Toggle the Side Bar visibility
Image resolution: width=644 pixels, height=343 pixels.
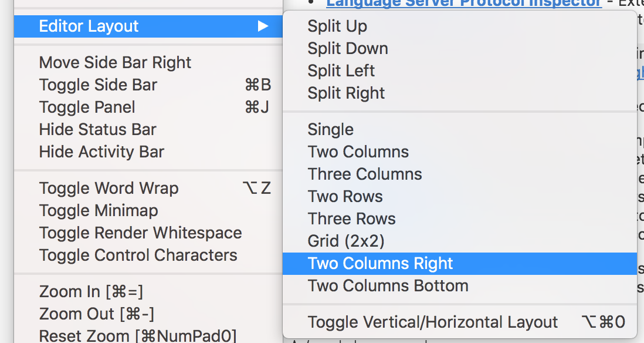pyautogui.click(x=98, y=85)
